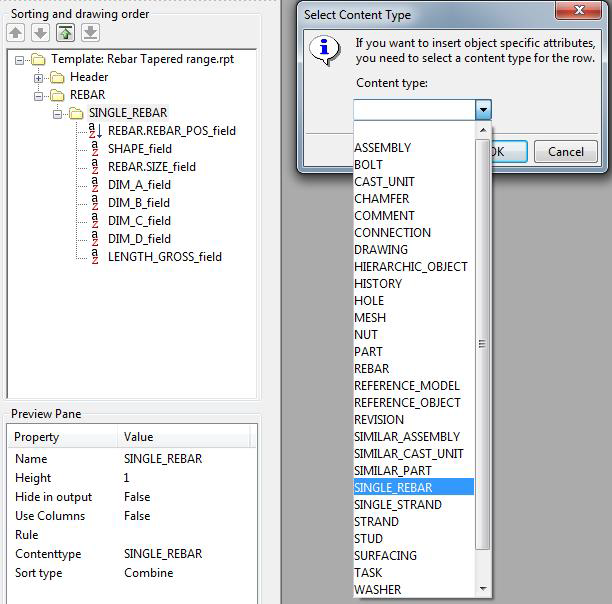Select SINGLE_REBAR from the content type list
Viewport: 612px width, 604px height.
(x=393, y=487)
